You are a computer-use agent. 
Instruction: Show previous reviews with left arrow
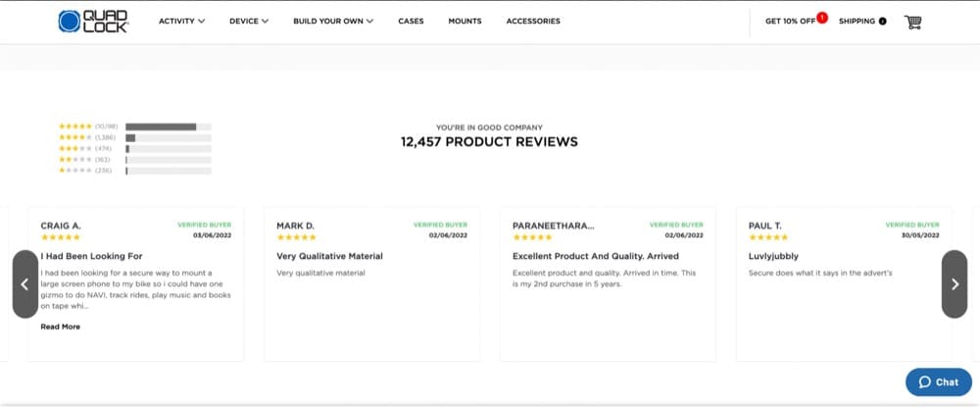pos(24,283)
